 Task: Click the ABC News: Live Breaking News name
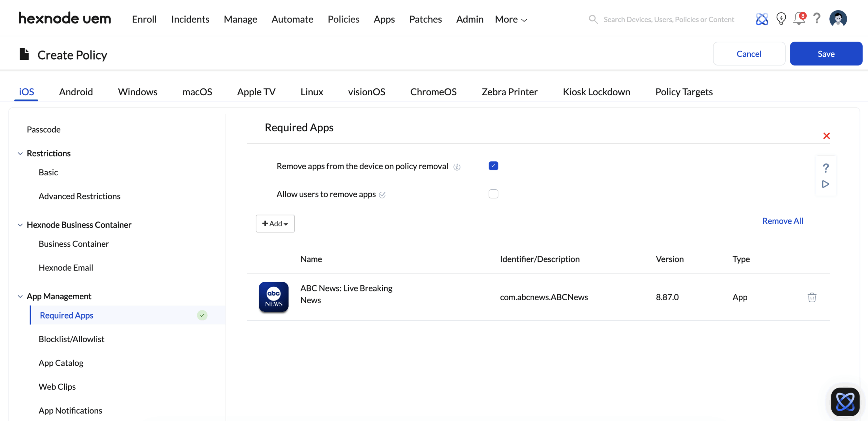click(346, 294)
